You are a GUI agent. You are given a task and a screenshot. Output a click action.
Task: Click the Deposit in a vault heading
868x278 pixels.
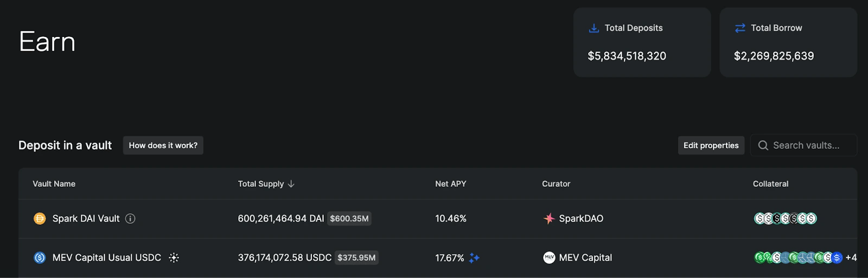65,146
